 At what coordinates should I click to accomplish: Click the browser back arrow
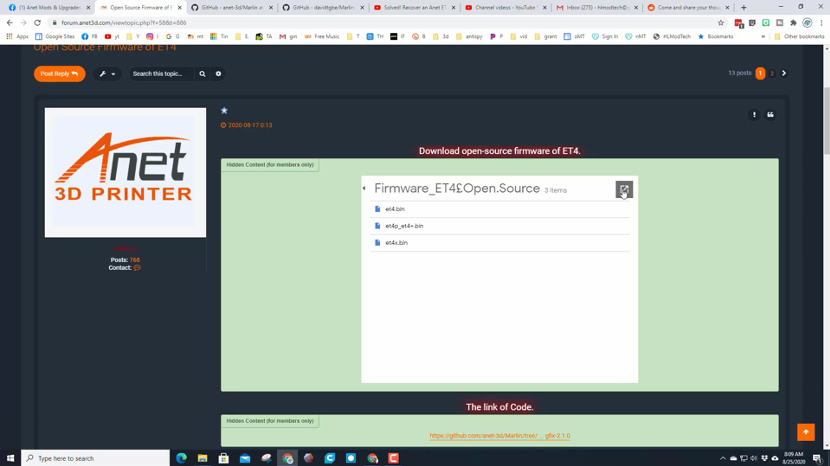pyautogui.click(x=10, y=23)
